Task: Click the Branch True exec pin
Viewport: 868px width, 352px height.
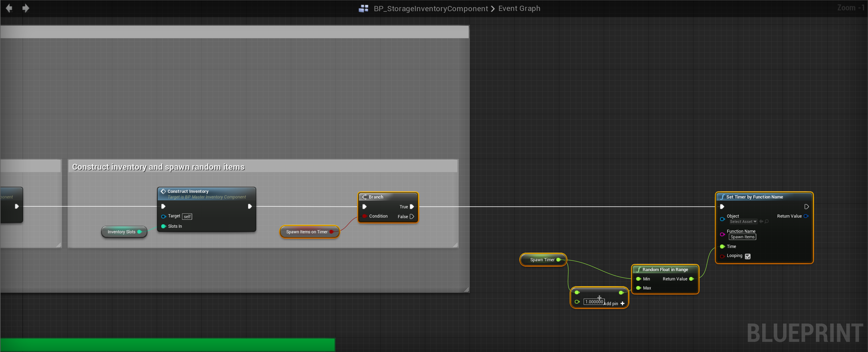Action: pos(412,206)
